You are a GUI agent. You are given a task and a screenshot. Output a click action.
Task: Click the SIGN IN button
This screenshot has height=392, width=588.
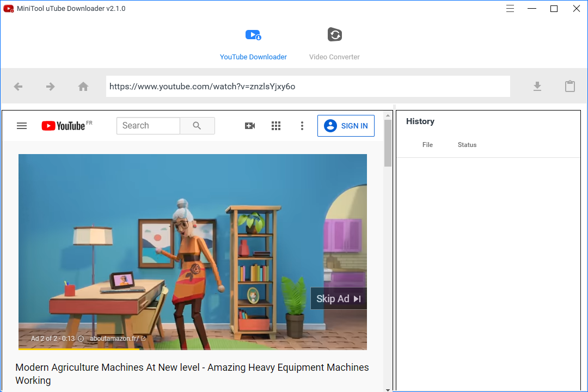346,126
